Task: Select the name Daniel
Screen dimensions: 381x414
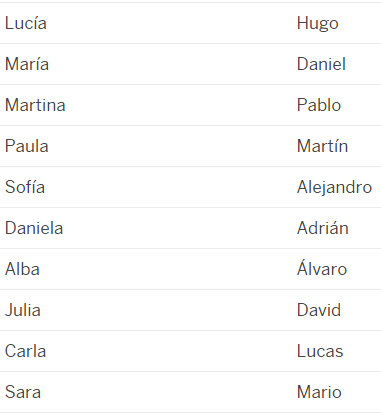Action: click(321, 64)
